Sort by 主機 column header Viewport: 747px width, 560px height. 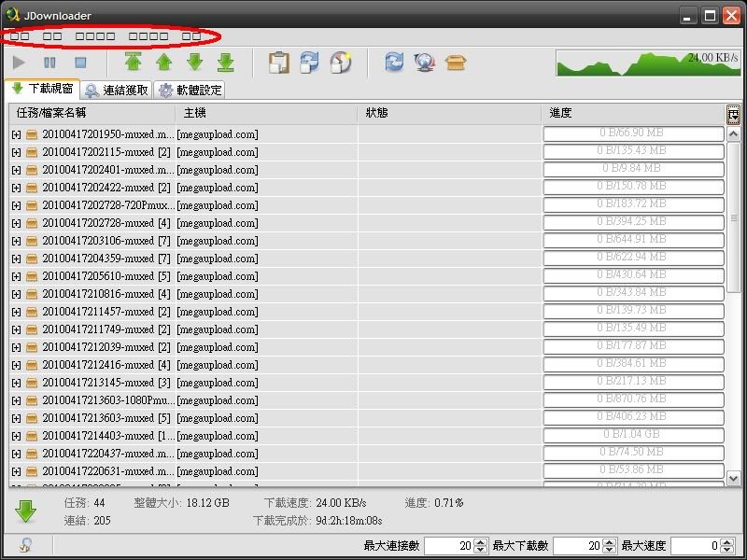[266, 113]
